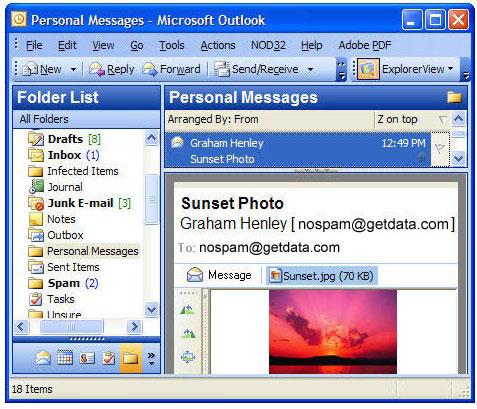The image size is (477, 409).
Task: Select the Drafts folder
Action: coord(65,139)
